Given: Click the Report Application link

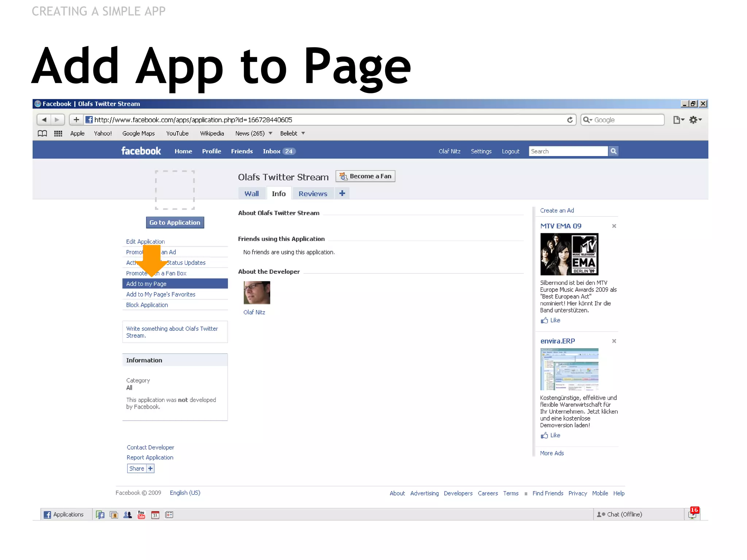Looking at the screenshot, I should pyautogui.click(x=150, y=458).
